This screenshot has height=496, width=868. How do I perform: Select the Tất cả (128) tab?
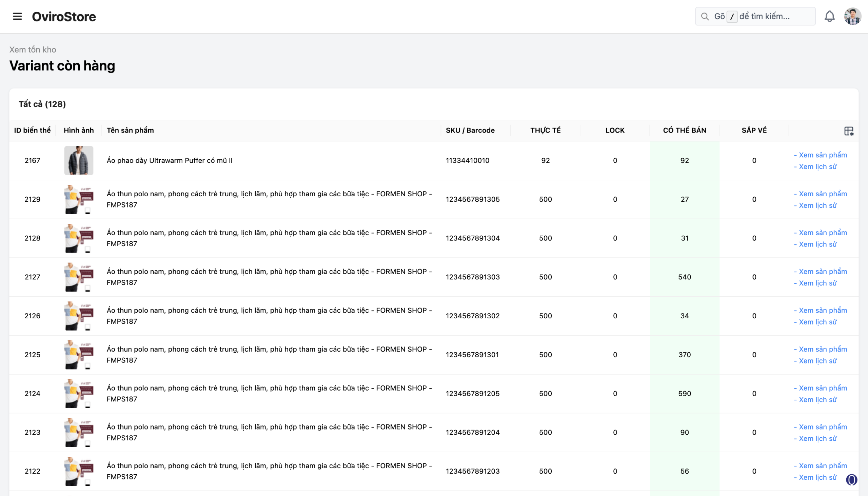pyautogui.click(x=42, y=104)
